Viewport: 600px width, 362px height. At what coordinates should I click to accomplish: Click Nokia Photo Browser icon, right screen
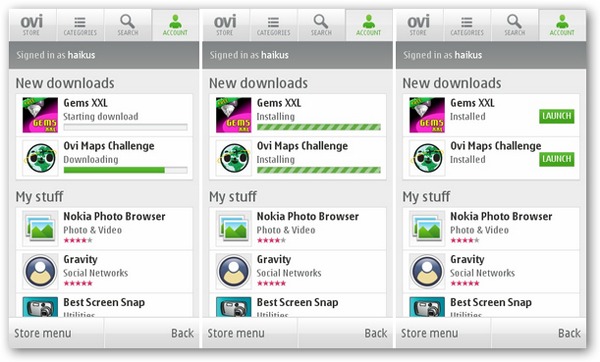427,228
